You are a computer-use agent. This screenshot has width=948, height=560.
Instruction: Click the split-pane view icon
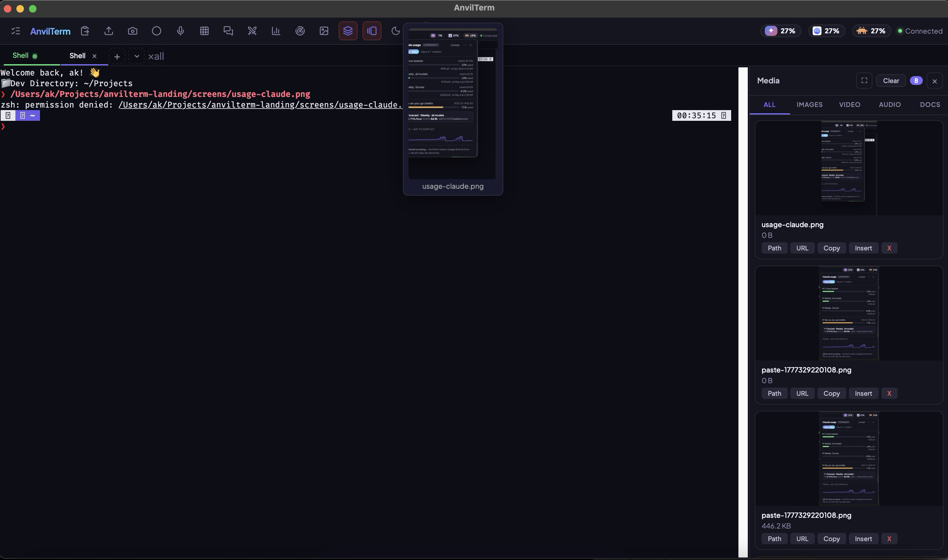click(x=371, y=31)
